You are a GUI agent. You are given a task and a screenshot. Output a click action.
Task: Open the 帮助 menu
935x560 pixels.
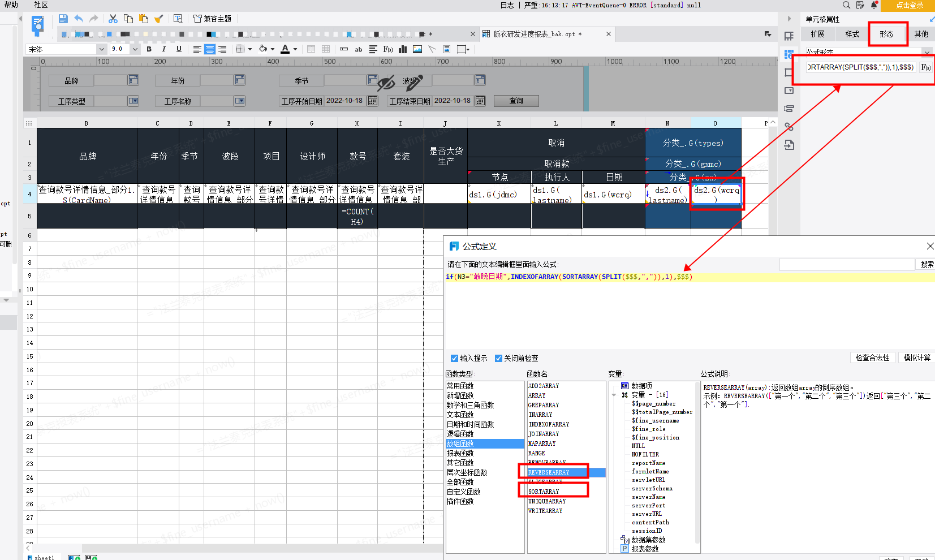click(11, 5)
